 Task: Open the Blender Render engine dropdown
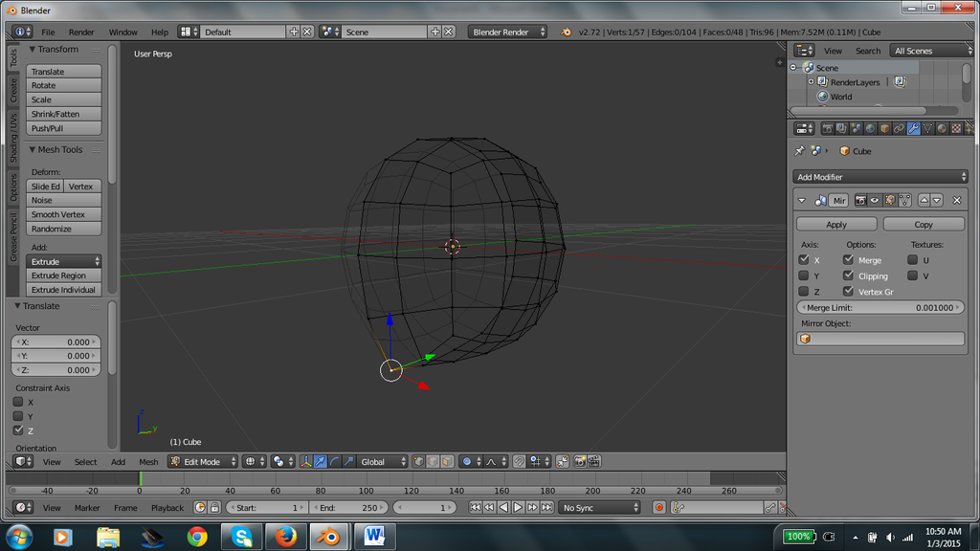508,32
